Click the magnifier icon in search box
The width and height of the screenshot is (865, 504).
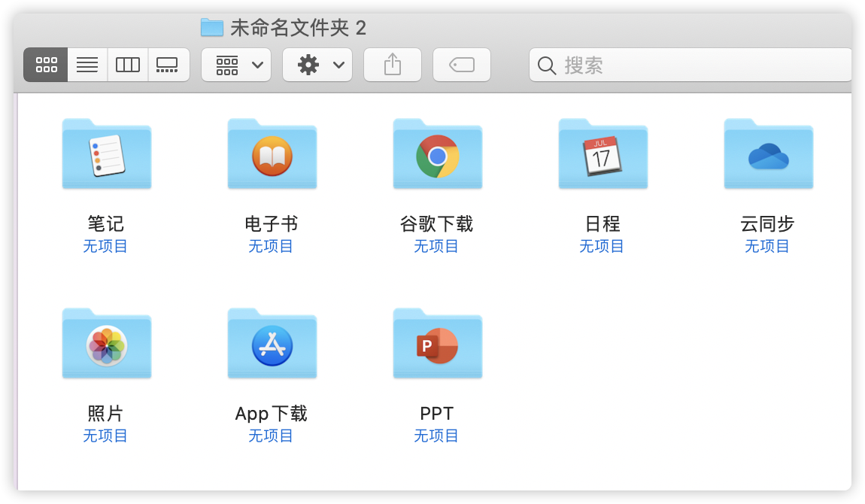click(546, 65)
